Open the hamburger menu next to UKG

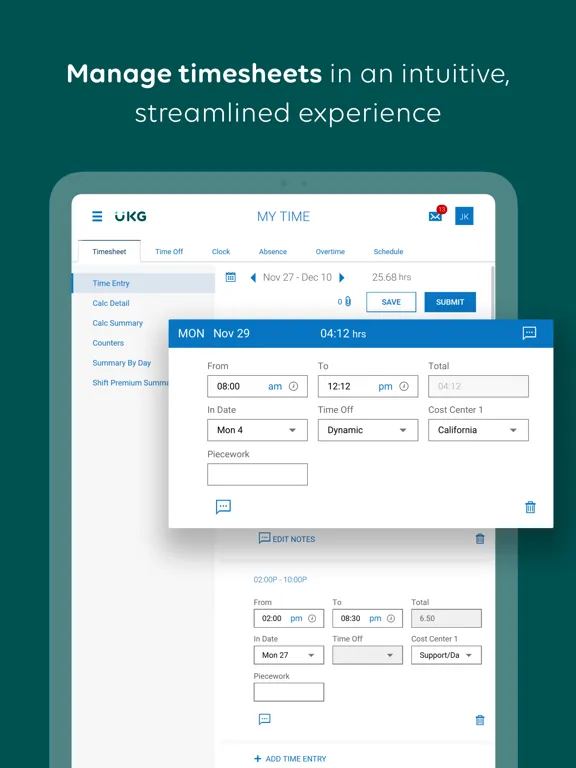[97, 216]
